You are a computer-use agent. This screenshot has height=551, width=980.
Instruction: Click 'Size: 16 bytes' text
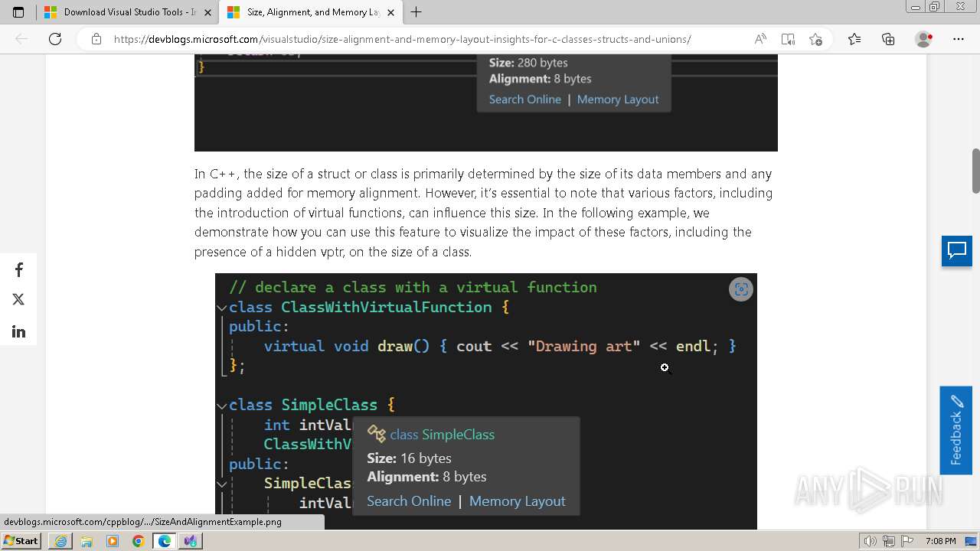[409, 458]
